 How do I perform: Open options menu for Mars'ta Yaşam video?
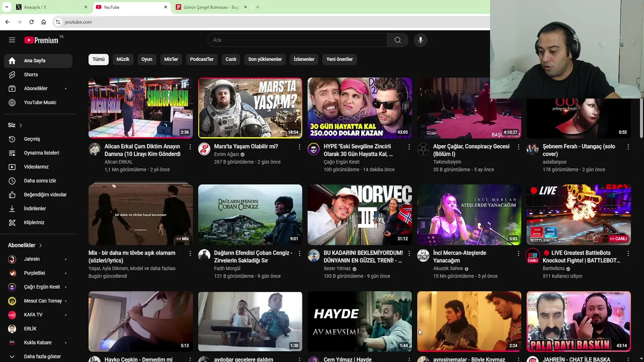299,147
